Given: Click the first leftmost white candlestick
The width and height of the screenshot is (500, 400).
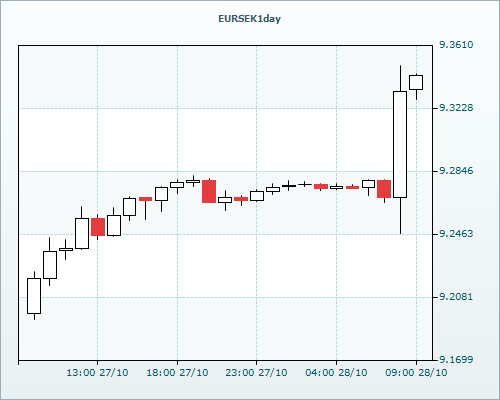Looking at the screenshot, I should coord(34,296).
